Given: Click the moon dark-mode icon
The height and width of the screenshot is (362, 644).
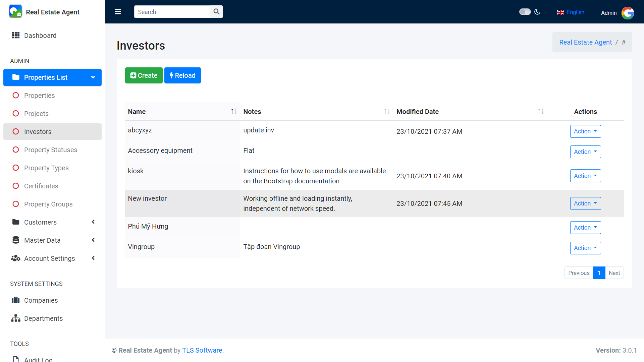Looking at the screenshot, I should pyautogui.click(x=537, y=12).
